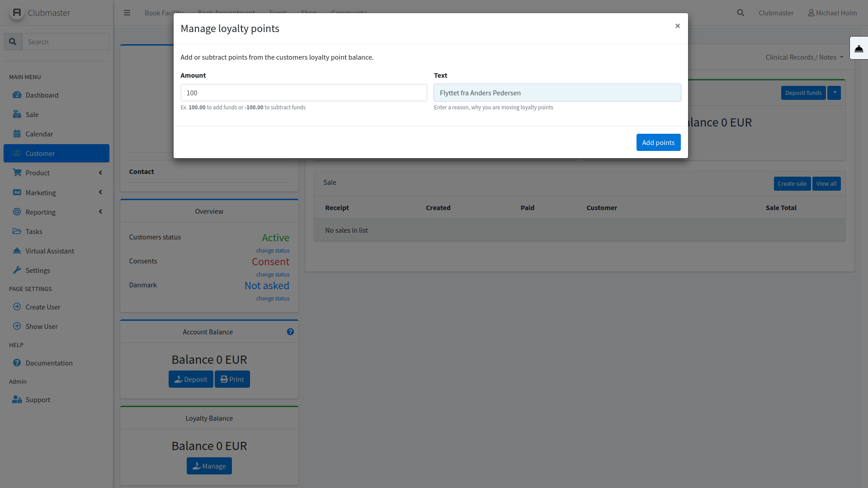Expand the Marketing submenu chevron
This screenshot has width=868, height=488.
point(100,192)
